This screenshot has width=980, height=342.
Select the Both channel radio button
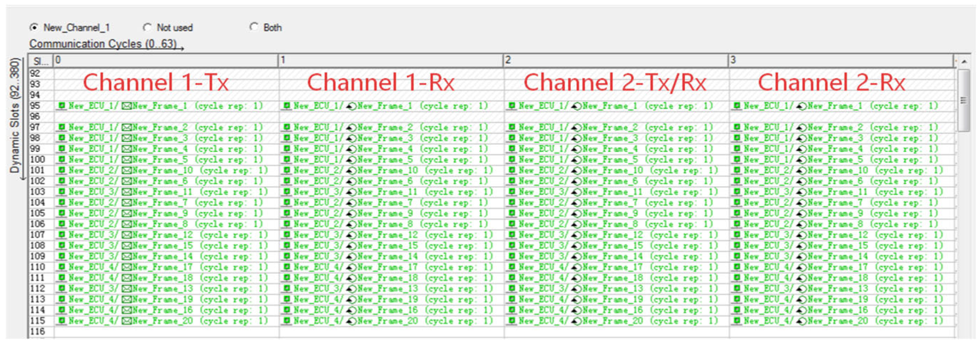[254, 27]
